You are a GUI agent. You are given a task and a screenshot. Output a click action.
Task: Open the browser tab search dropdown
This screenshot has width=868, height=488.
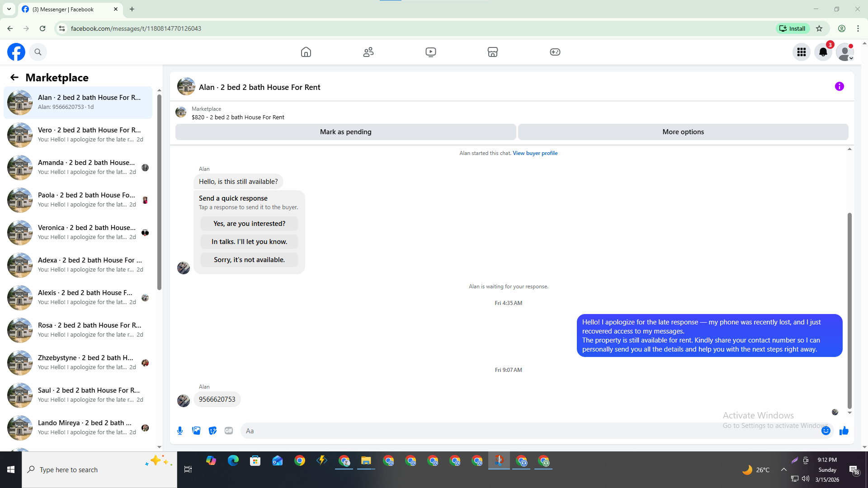[9, 9]
